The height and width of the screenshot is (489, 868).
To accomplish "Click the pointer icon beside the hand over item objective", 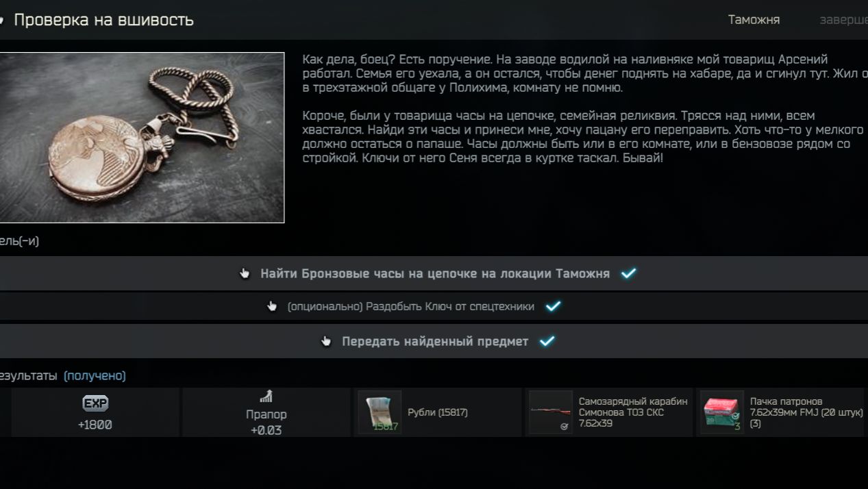I will 327,341.
